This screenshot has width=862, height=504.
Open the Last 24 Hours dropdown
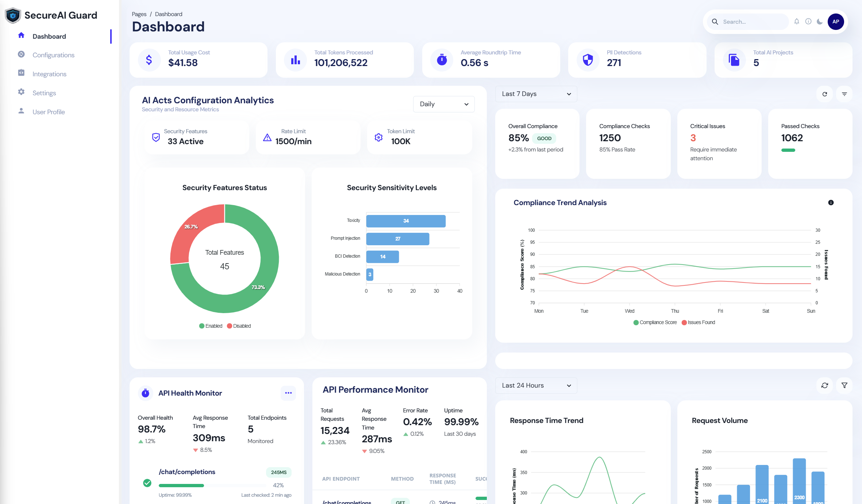pos(536,385)
